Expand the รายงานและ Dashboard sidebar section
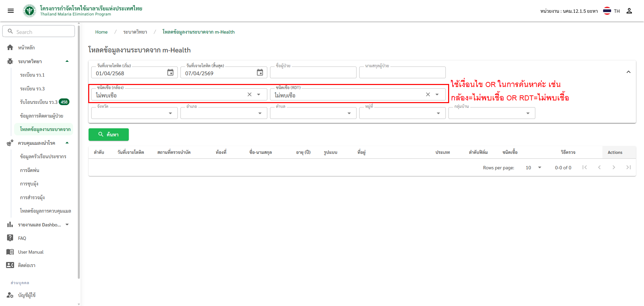Screen dimensions: 644x306 [67, 224]
